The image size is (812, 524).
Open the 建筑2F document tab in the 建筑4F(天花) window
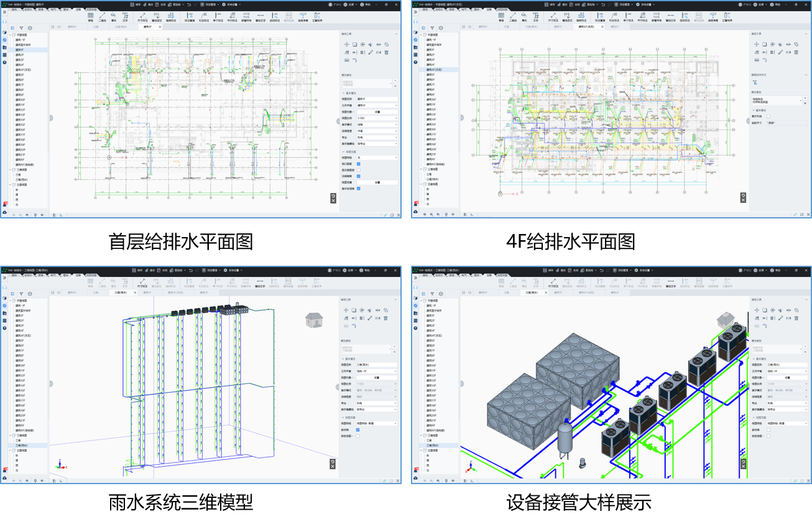(x=614, y=27)
